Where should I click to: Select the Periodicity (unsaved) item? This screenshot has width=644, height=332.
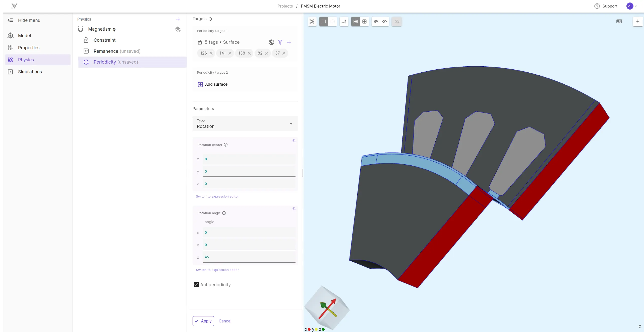tap(132, 62)
